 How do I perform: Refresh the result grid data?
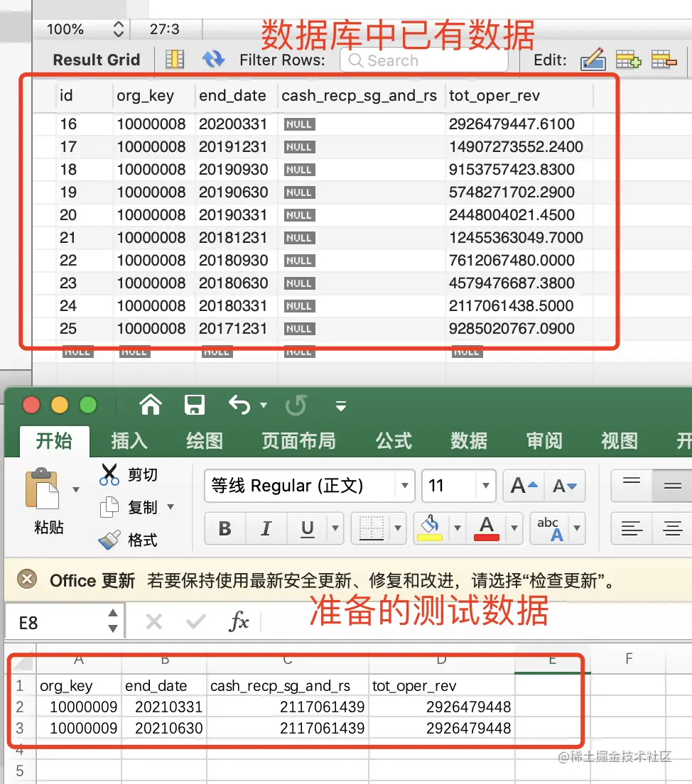(x=214, y=60)
